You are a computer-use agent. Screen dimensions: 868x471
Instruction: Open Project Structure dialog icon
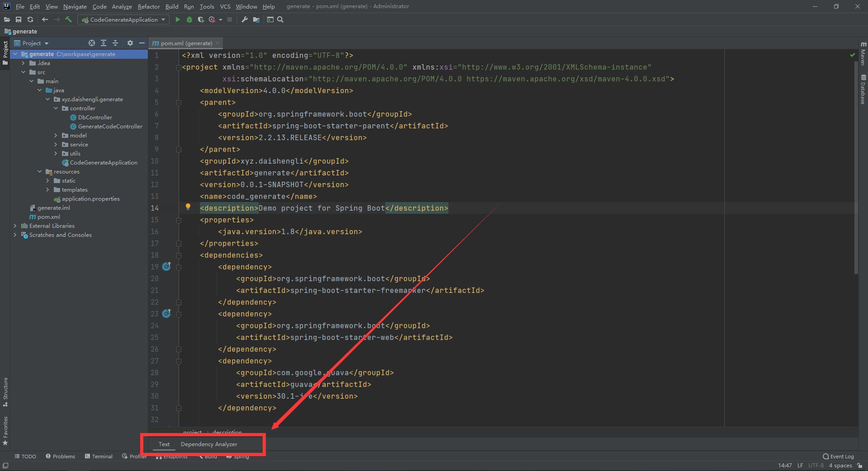click(x=256, y=19)
